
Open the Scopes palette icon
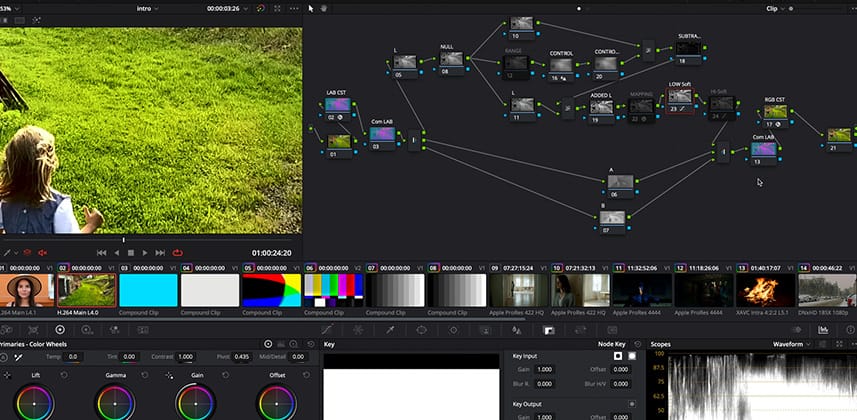coord(823,330)
